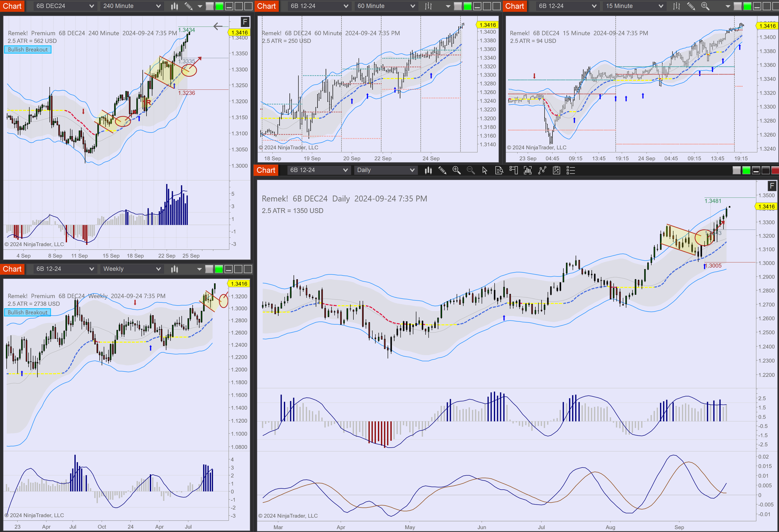
Task: Toggle the F button on the 240 Minute chart
Action: click(245, 22)
